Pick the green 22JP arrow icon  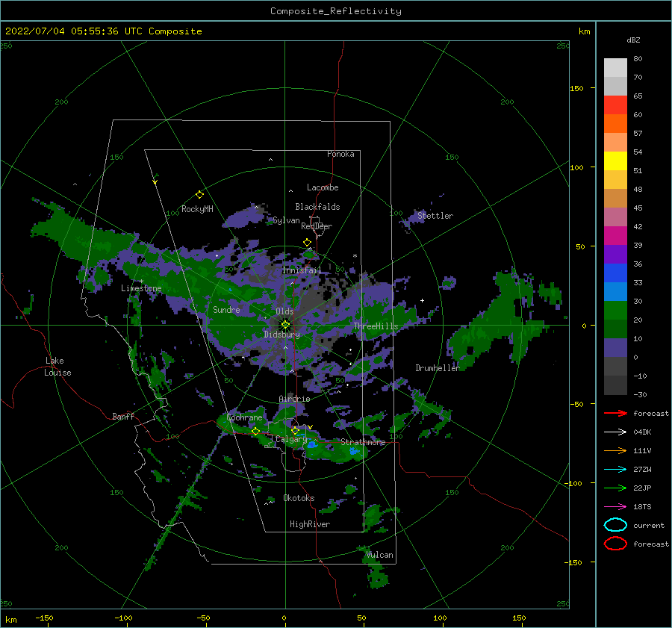[x=615, y=488]
